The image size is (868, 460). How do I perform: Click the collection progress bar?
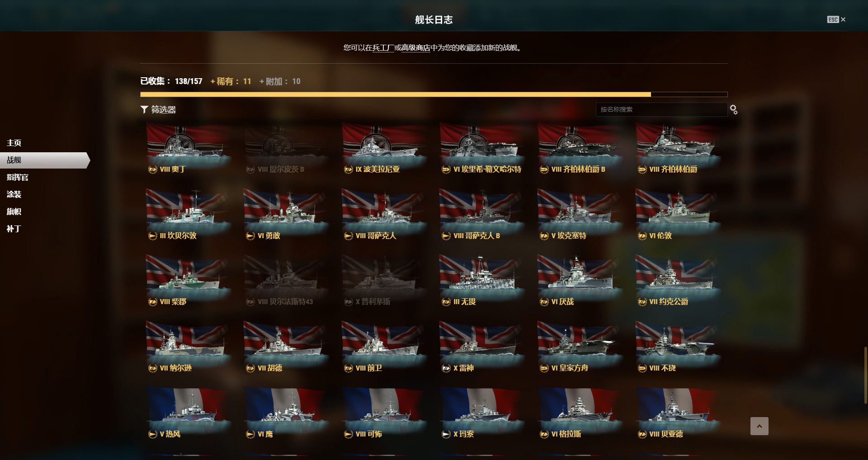point(434,94)
